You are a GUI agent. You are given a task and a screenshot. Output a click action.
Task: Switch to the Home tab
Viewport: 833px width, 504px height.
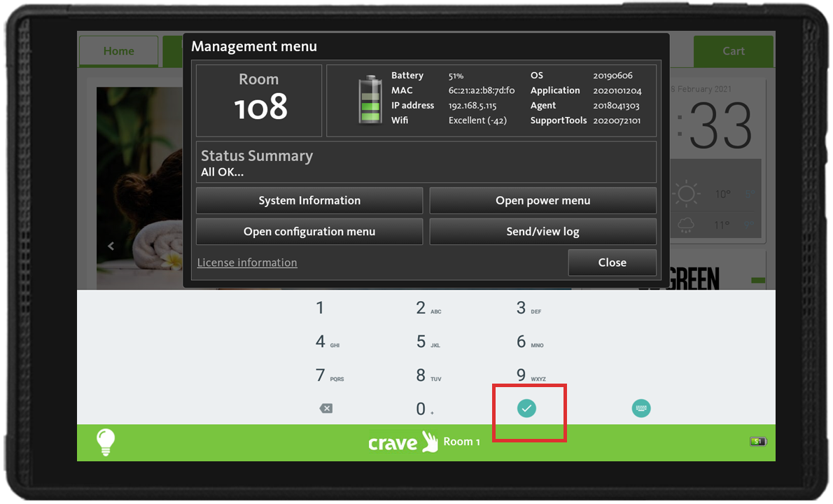point(118,51)
